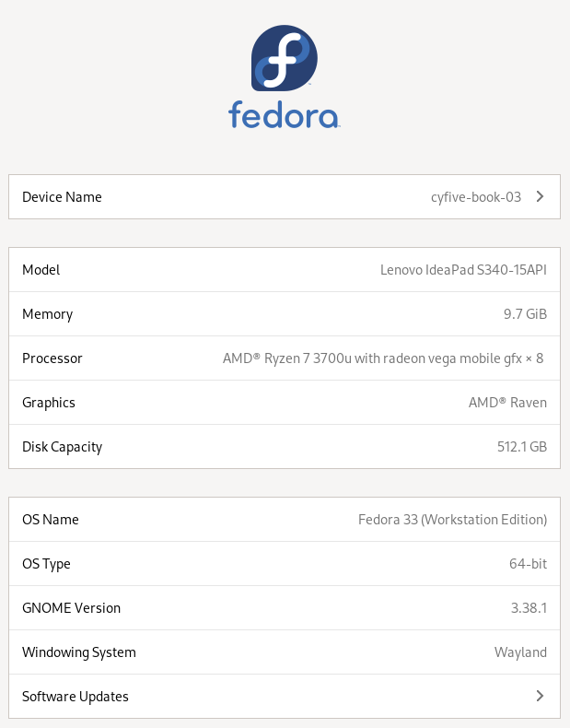The height and width of the screenshot is (728, 570).
Task: Open the Software Updates chevron arrow
Action: point(540,696)
